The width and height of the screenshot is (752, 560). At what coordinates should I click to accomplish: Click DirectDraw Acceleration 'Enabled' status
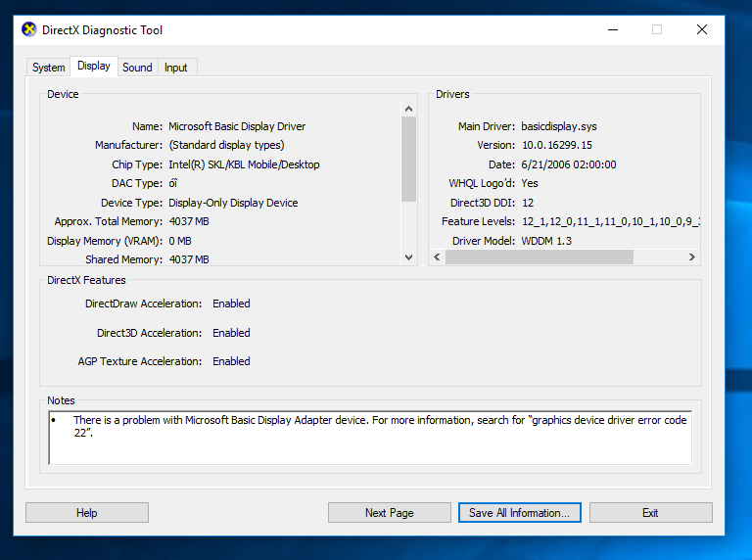231,303
